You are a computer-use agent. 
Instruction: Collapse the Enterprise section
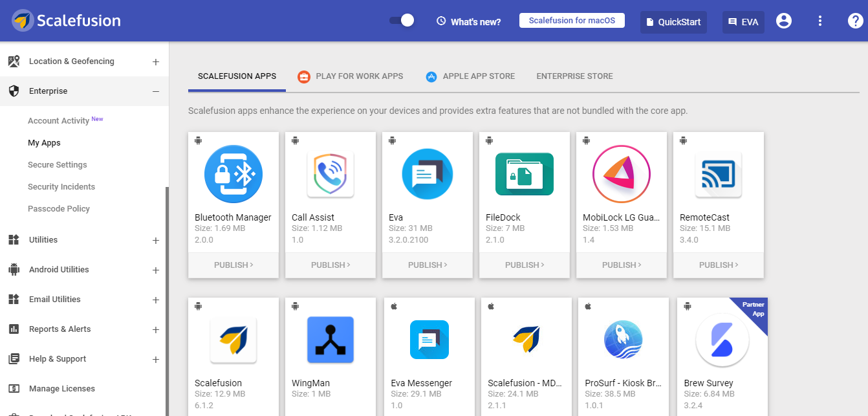155,92
